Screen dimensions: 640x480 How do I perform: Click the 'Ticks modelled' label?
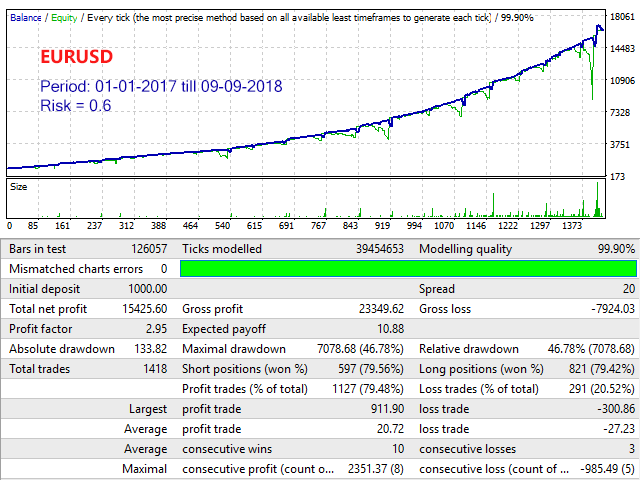[222, 249]
